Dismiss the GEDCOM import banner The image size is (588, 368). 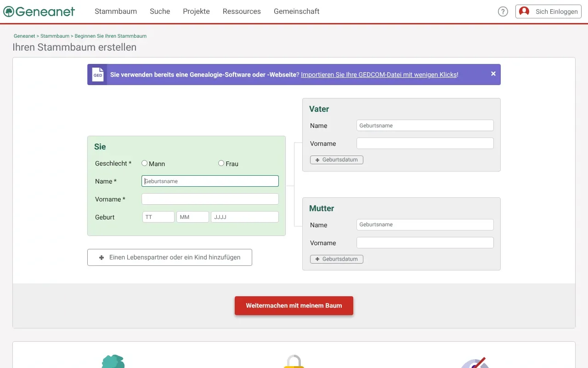click(493, 74)
